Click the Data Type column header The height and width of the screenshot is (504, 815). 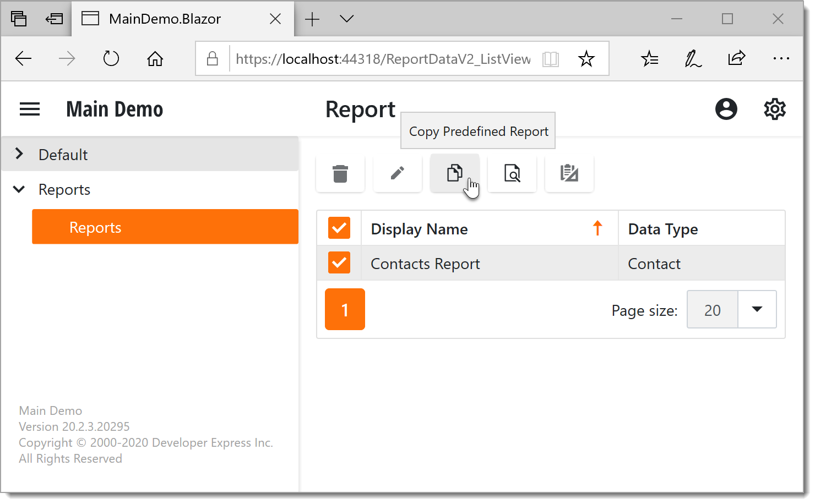coord(663,229)
